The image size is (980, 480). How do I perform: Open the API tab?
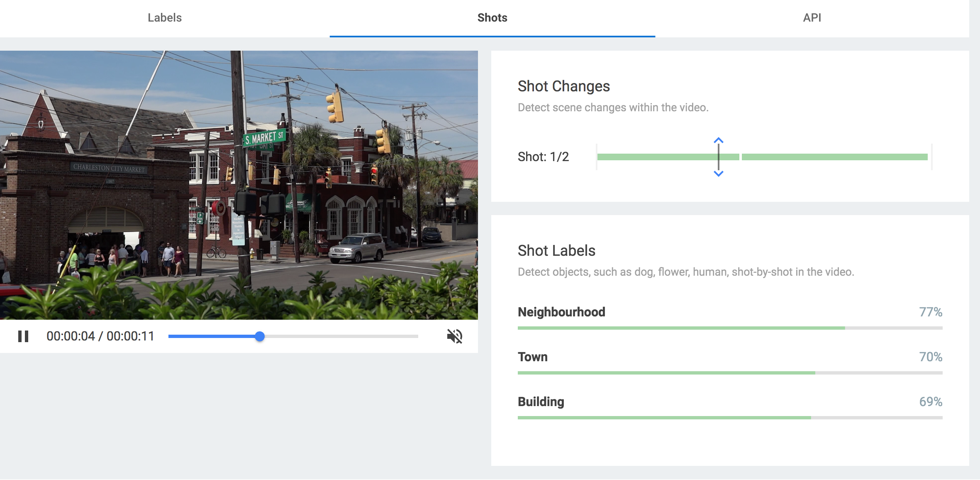pos(812,18)
